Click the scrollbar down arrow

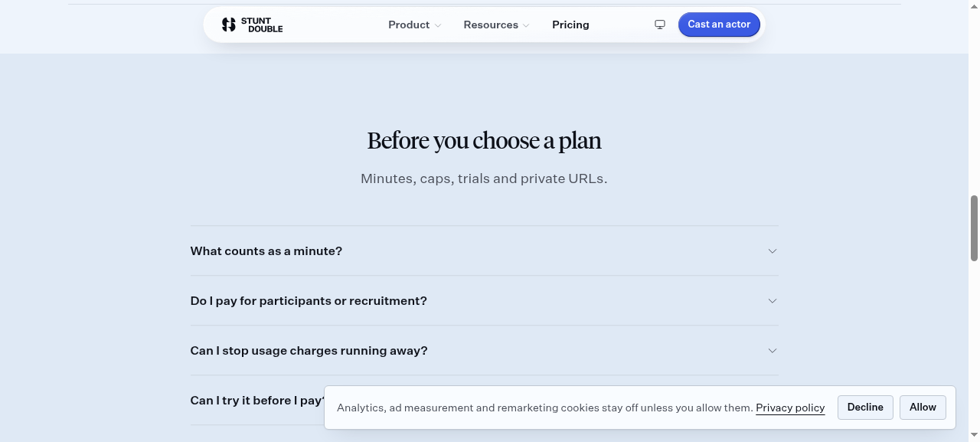974,436
